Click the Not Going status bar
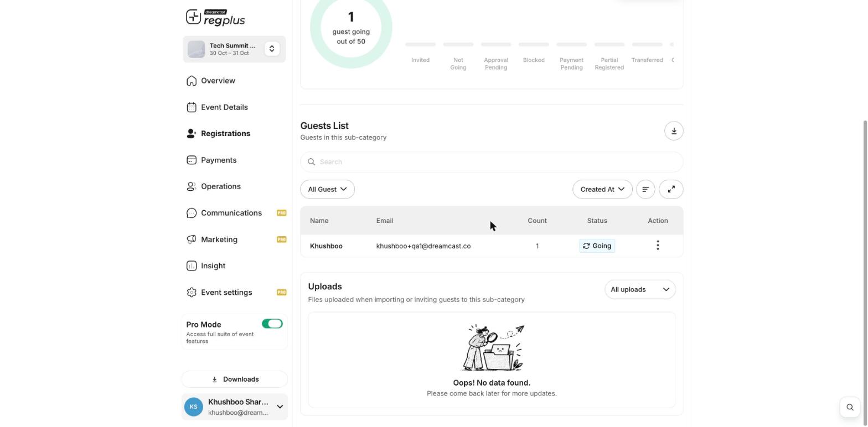The height and width of the screenshot is (427, 868). pyautogui.click(x=458, y=44)
